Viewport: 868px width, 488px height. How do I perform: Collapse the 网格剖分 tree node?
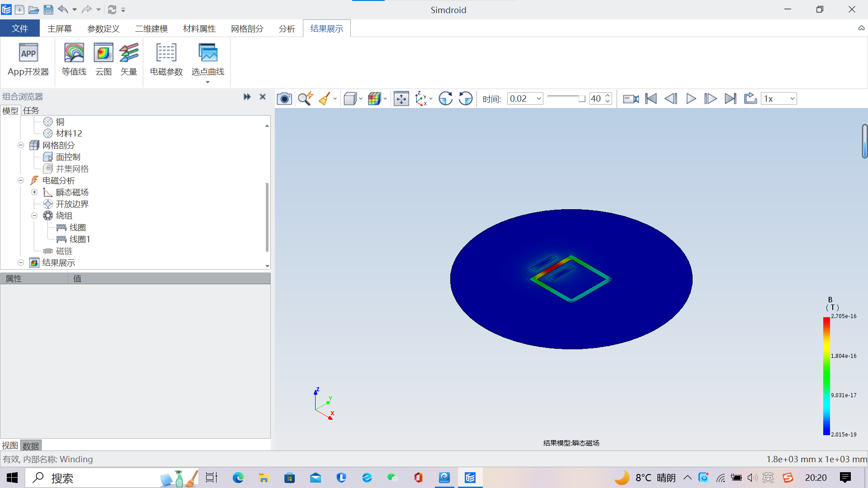[21, 145]
